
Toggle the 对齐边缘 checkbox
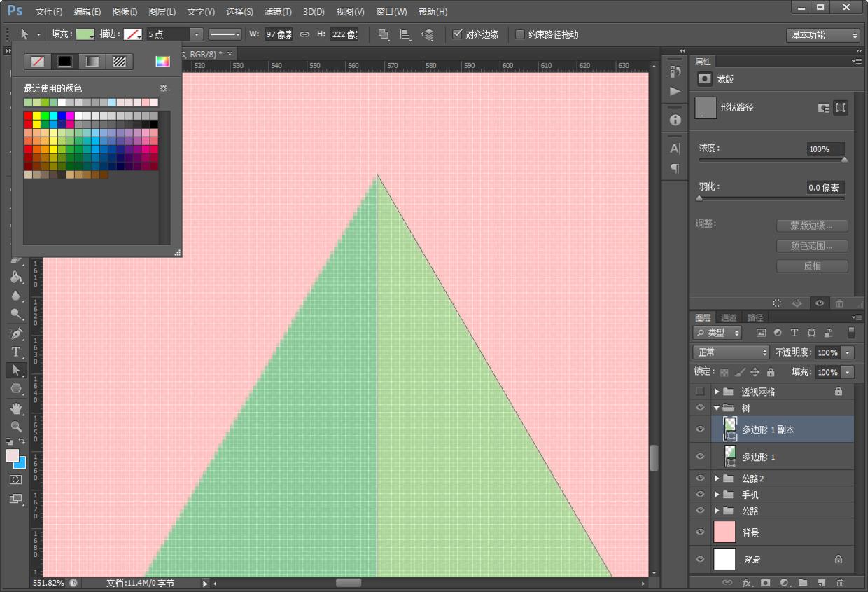click(458, 34)
